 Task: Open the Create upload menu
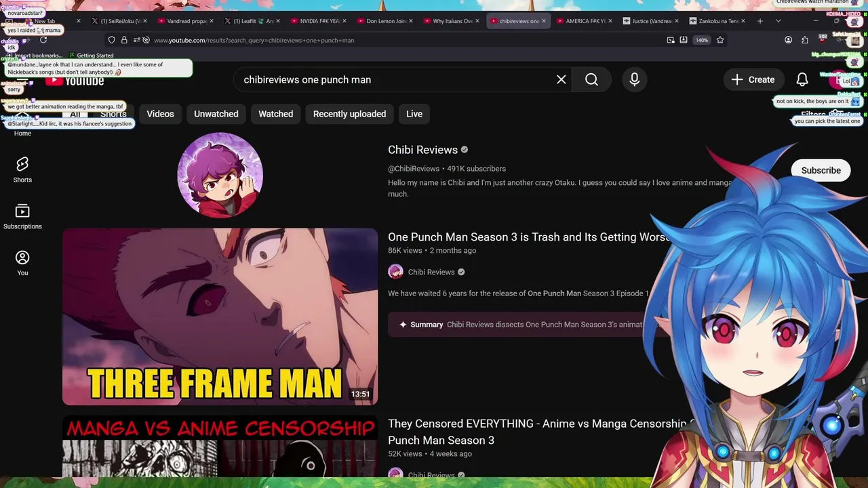753,79
